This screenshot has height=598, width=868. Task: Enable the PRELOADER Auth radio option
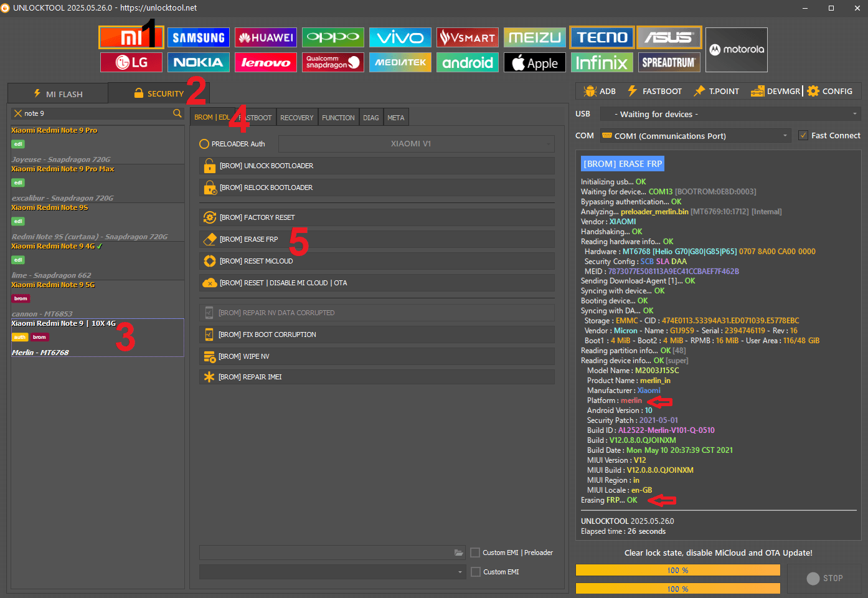click(x=204, y=144)
